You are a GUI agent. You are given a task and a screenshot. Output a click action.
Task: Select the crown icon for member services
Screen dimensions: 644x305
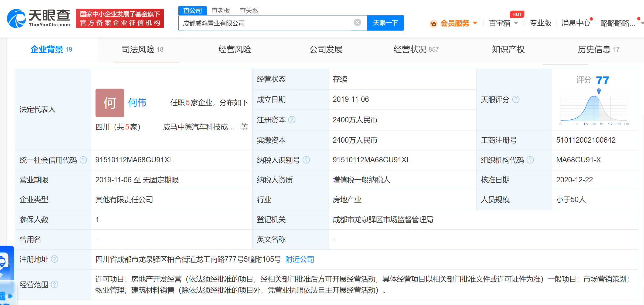coord(434,24)
